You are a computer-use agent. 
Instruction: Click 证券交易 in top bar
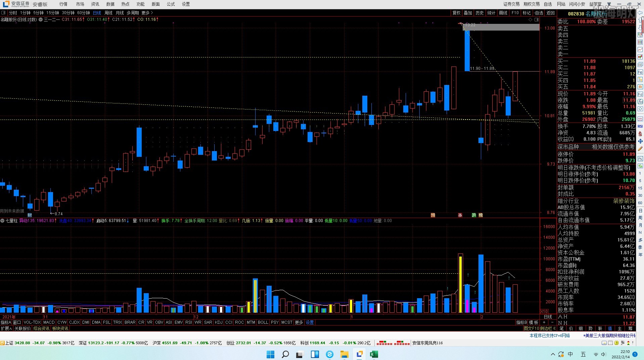[511, 4]
